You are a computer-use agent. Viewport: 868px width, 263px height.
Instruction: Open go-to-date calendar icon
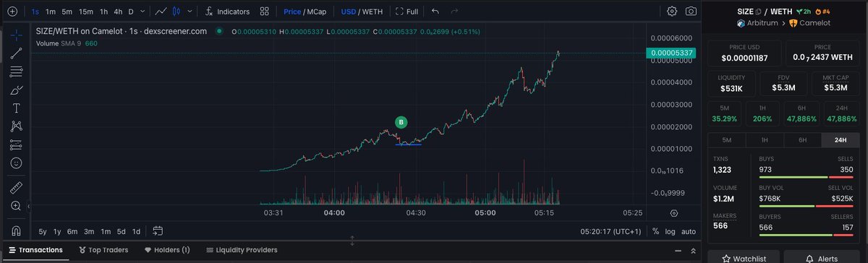157,231
